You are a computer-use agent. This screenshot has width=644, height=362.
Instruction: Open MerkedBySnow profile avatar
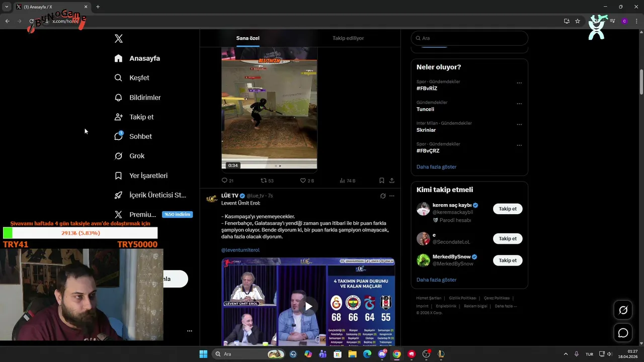[x=423, y=260]
